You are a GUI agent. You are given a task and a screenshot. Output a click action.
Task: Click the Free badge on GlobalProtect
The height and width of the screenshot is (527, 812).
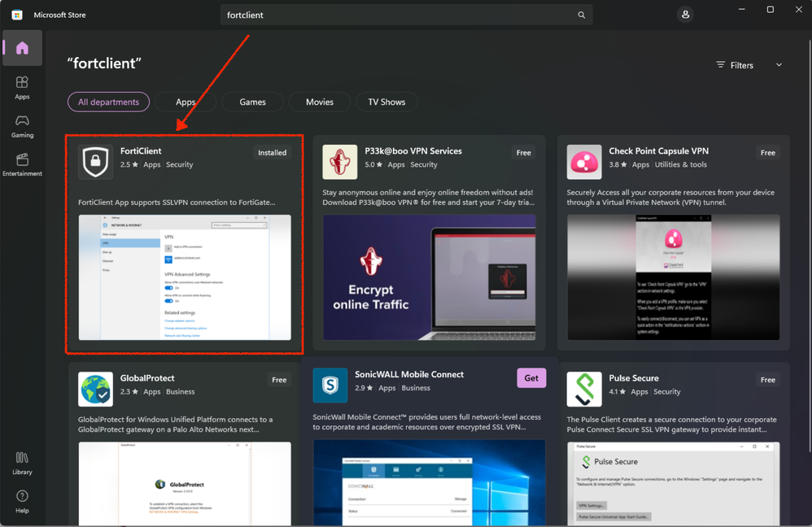pos(279,380)
